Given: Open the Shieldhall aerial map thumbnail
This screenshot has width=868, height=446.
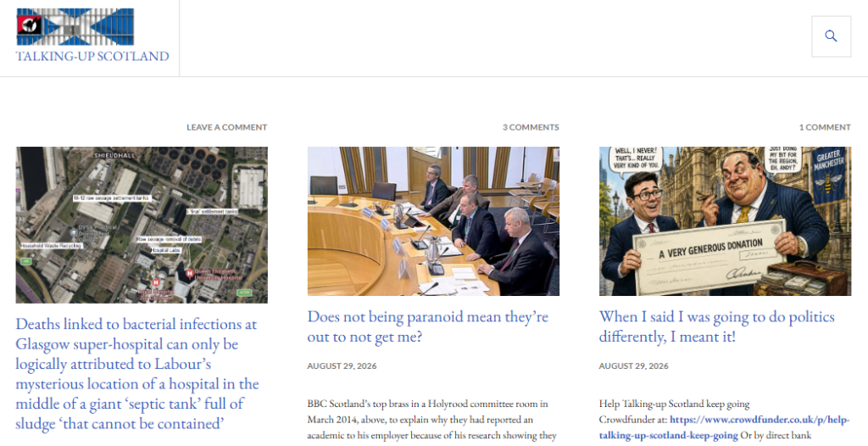Looking at the screenshot, I should (x=142, y=225).
